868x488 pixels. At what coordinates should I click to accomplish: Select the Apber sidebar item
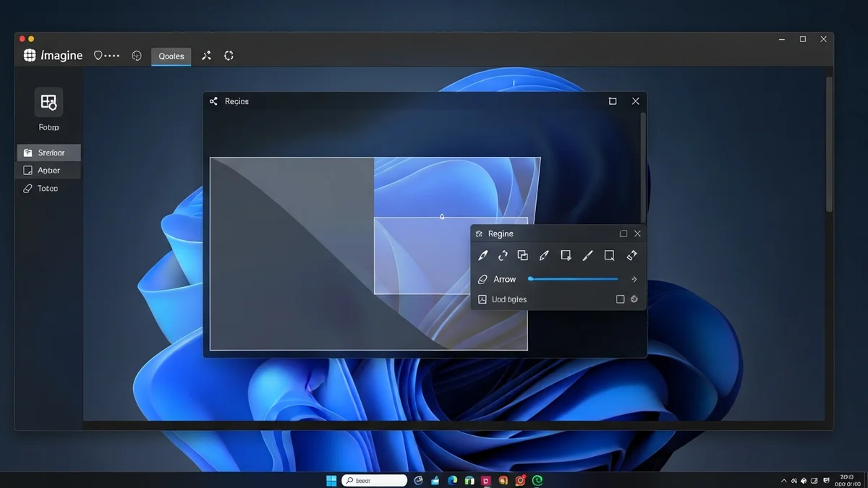point(48,171)
